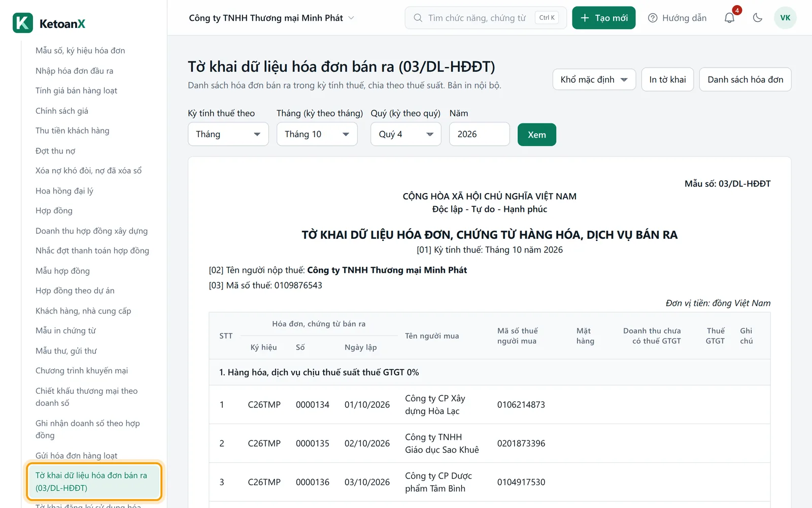812x508 pixels.
Task: Go to Nhập hóa đơn đầu ra
Action: tap(75, 71)
